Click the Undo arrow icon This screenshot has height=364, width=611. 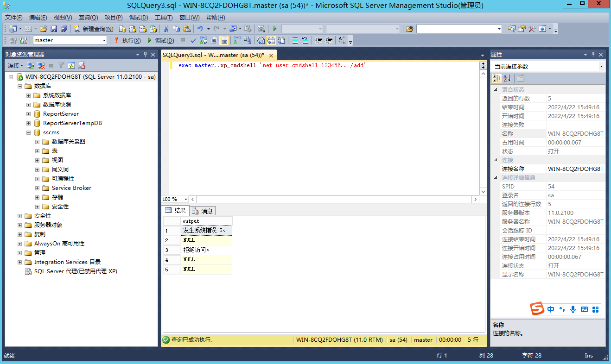(x=200, y=29)
